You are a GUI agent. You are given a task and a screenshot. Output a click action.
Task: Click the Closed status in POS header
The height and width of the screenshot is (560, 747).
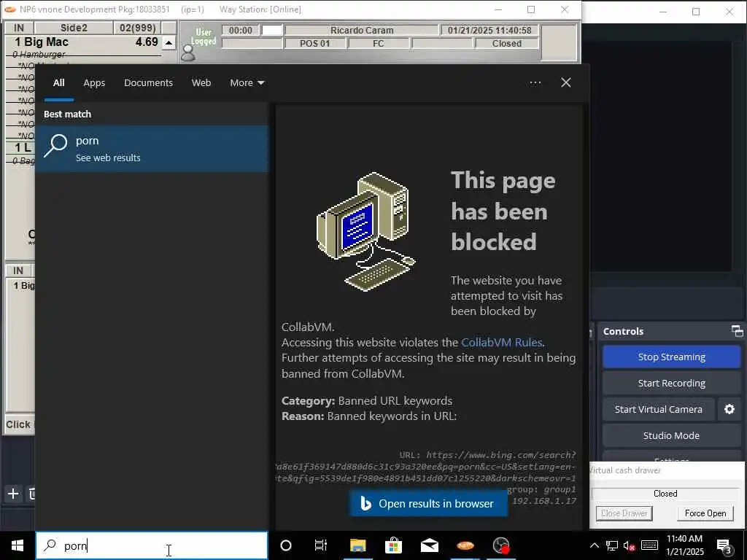[x=506, y=43]
